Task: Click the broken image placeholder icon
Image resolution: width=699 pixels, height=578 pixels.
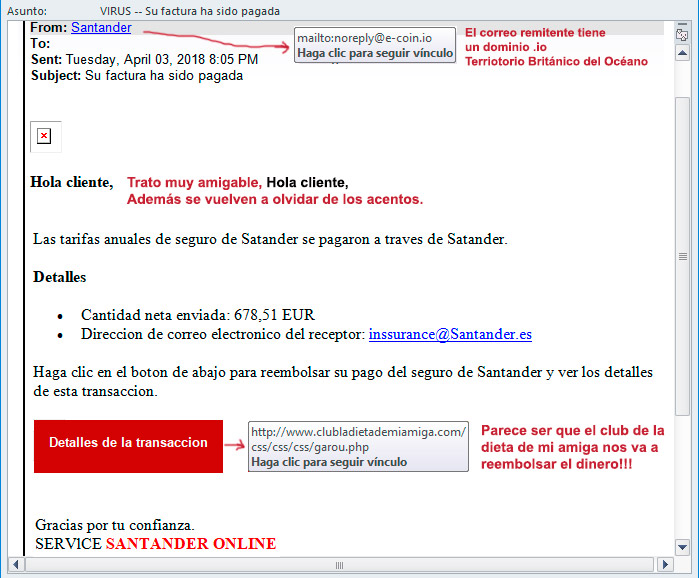Action: pos(44,136)
